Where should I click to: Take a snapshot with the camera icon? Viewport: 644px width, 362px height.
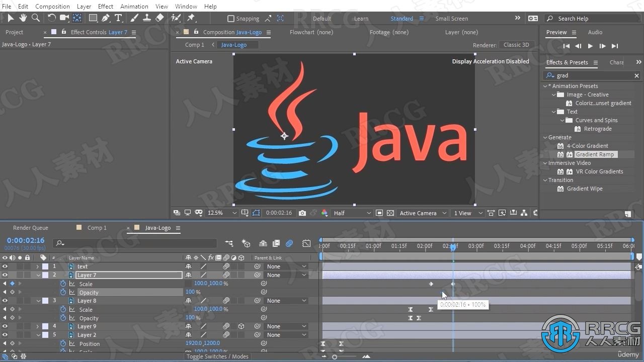302,213
